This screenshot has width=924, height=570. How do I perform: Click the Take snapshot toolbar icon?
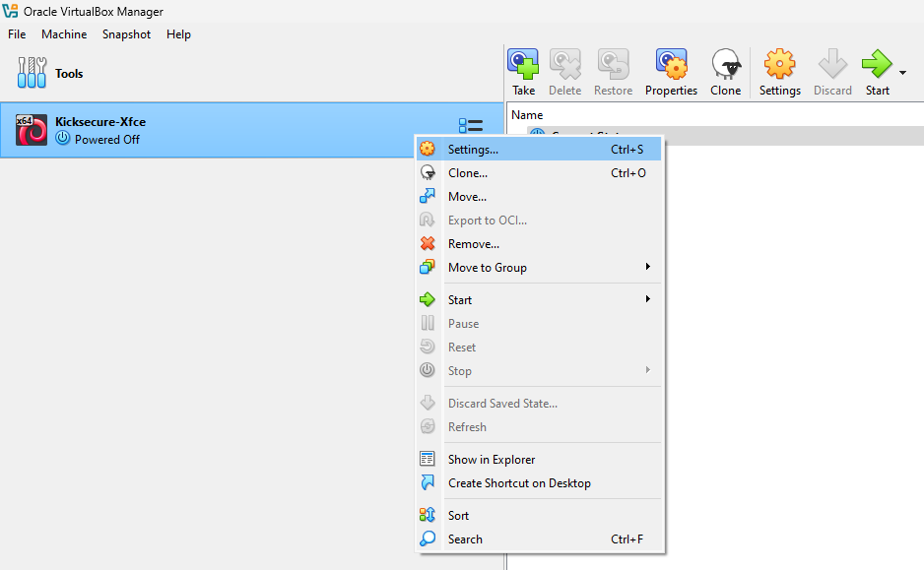coord(523,65)
